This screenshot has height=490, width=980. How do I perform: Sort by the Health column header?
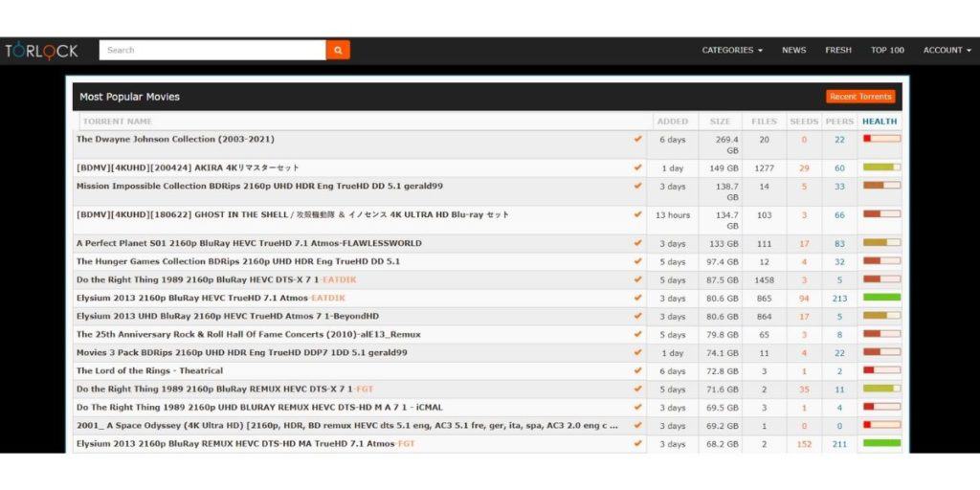(x=880, y=122)
